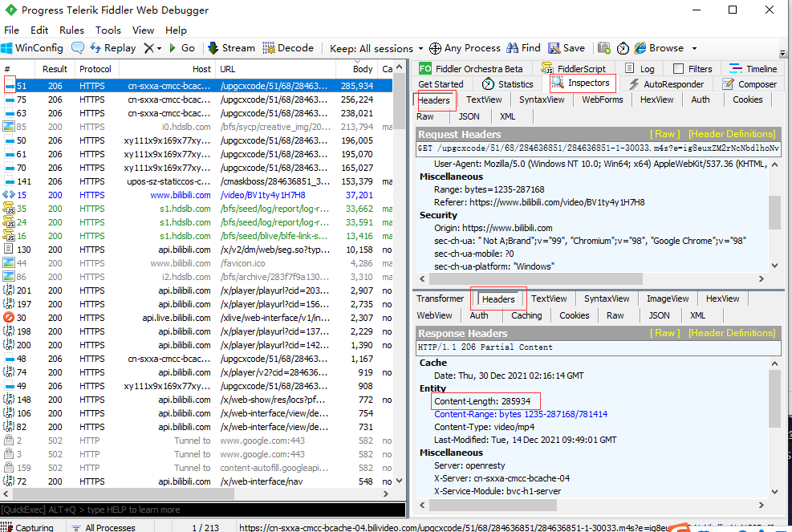This screenshot has width=792, height=532.
Task: Click the lock icon of session 159
Action: coord(9,468)
